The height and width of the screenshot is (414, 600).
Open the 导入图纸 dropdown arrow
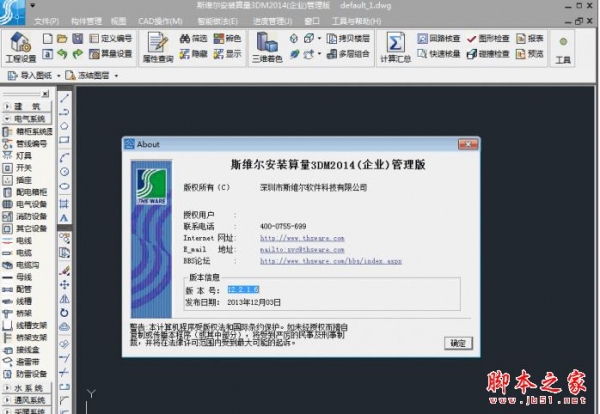point(59,76)
